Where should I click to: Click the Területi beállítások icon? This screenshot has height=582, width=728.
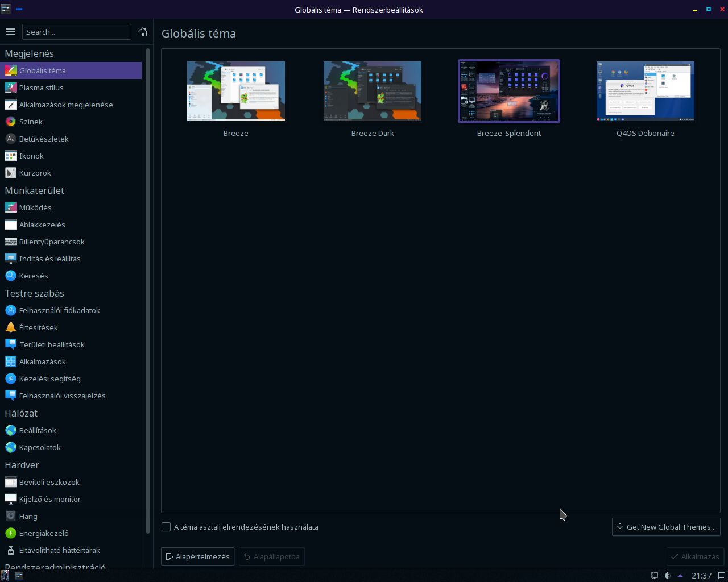pos(10,344)
